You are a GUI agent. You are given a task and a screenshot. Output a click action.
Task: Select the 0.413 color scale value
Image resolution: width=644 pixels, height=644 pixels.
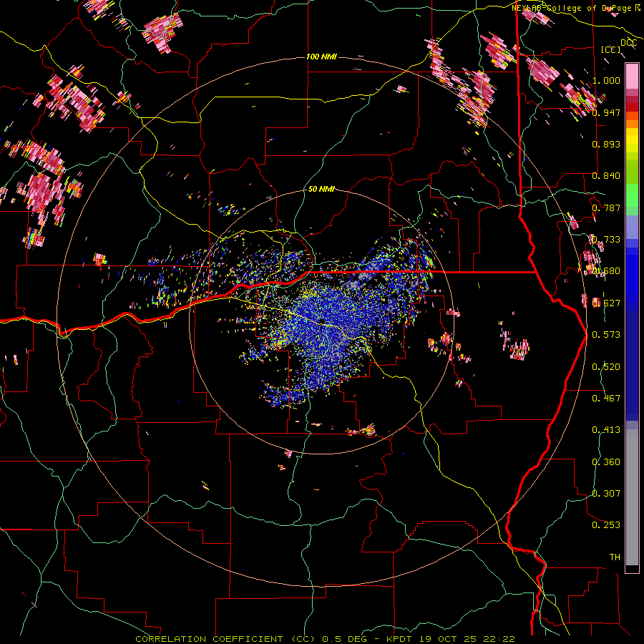606,430
